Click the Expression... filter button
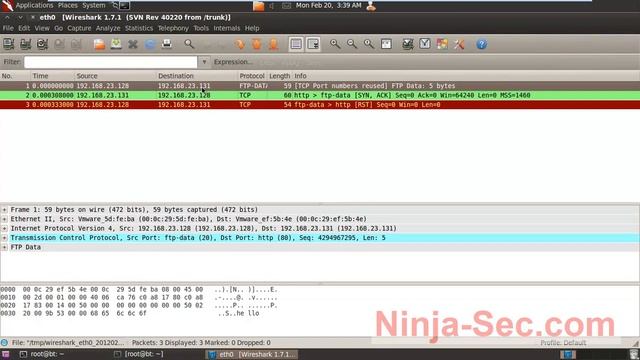The image size is (640, 360). click(233, 62)
